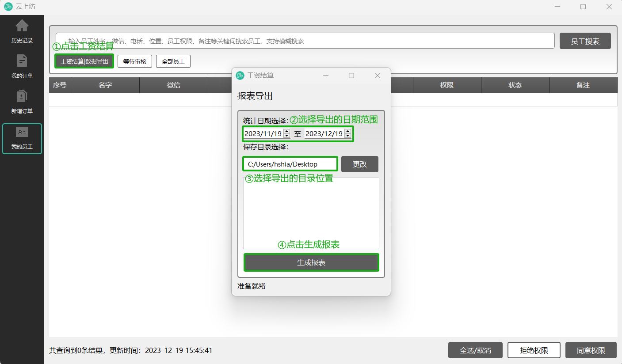Click the report log output area
Screen dimensions: 622x364
tap(311, 213)
